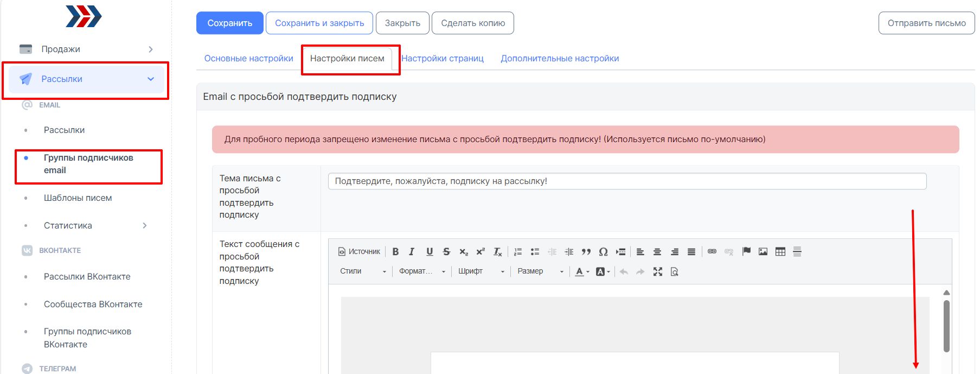Insert a numbered list

point(518,252)
